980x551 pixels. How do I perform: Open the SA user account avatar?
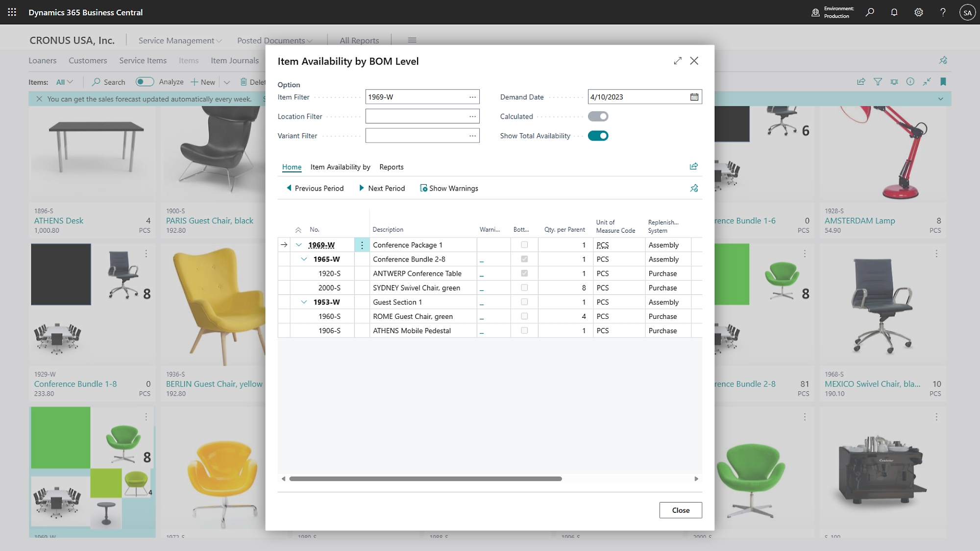point(967,13)
